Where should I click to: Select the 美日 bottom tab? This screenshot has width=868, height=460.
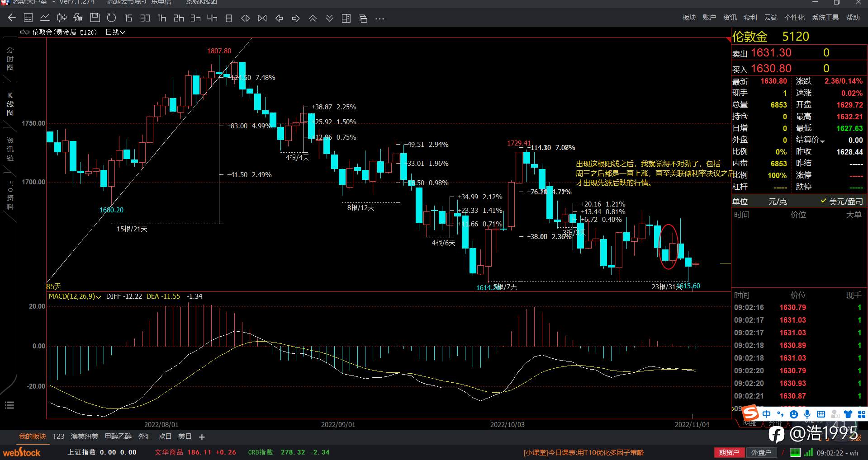click(x=185, y=437)
